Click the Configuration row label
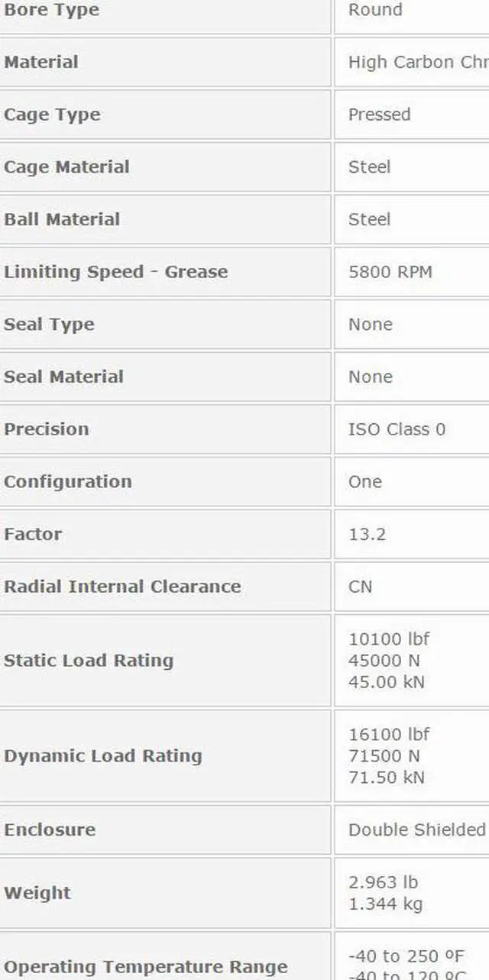Screen dimensions: 489x980 coord(67,482)
